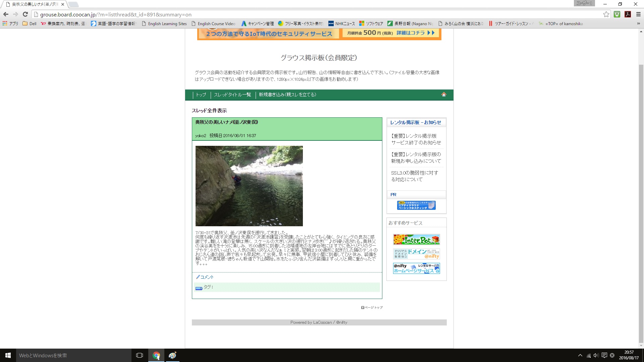Open NHKニュース bookmark
This screenshot has height=362, width=644.
click(341, 23)
